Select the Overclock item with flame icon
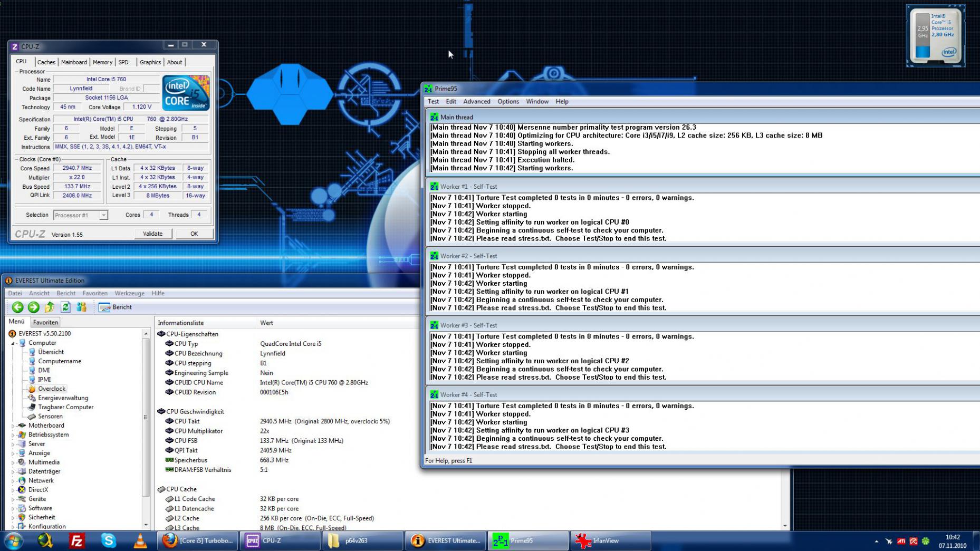 pos(52,389)
